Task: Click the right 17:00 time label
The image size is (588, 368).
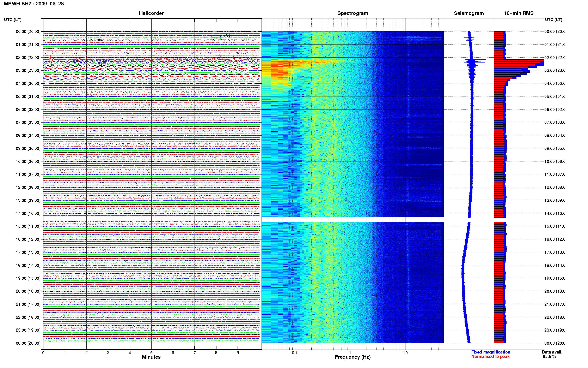Action: [554, 252]
